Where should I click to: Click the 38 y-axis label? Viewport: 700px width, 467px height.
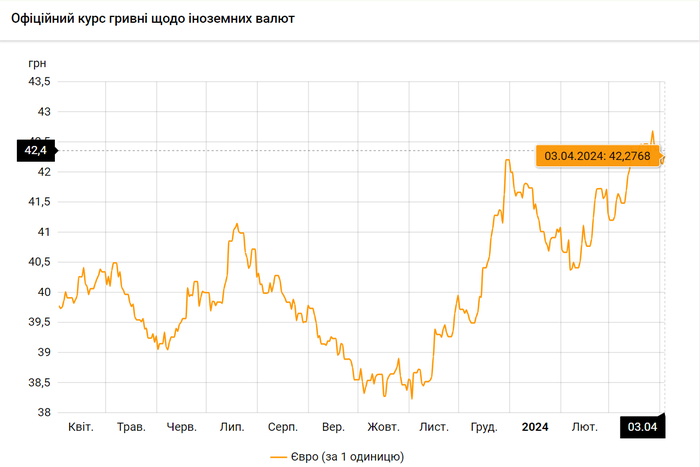[45, 412]
